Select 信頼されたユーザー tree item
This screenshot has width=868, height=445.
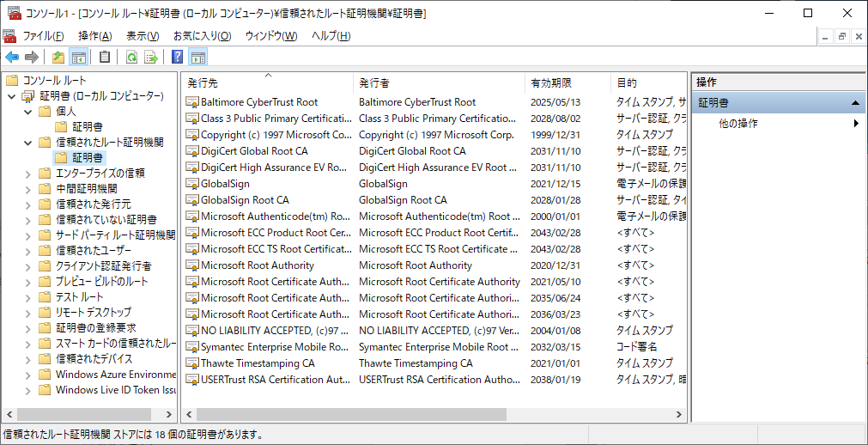(94, 251)
